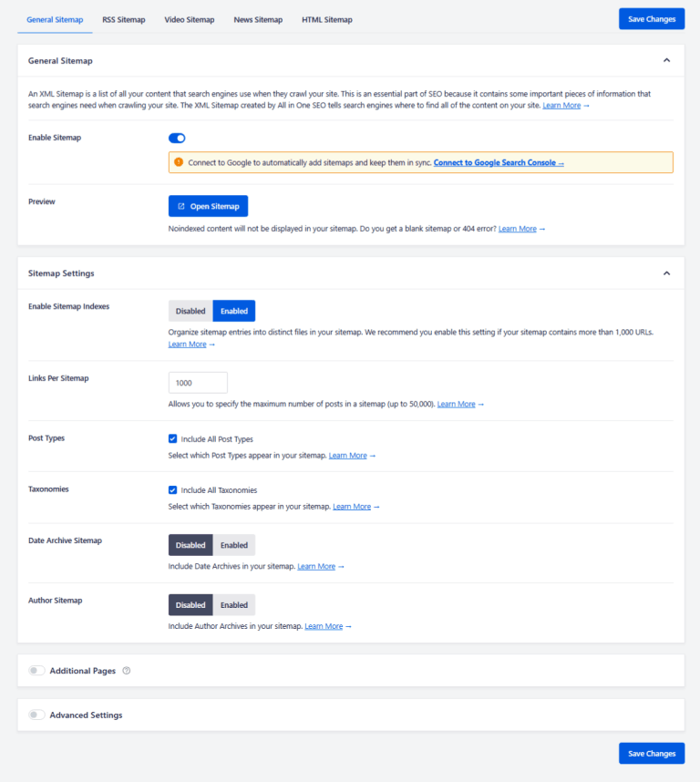Switch on the Advanced Settings toggle
The height and width of the screenshot is (782, 700).
[36, 715]
